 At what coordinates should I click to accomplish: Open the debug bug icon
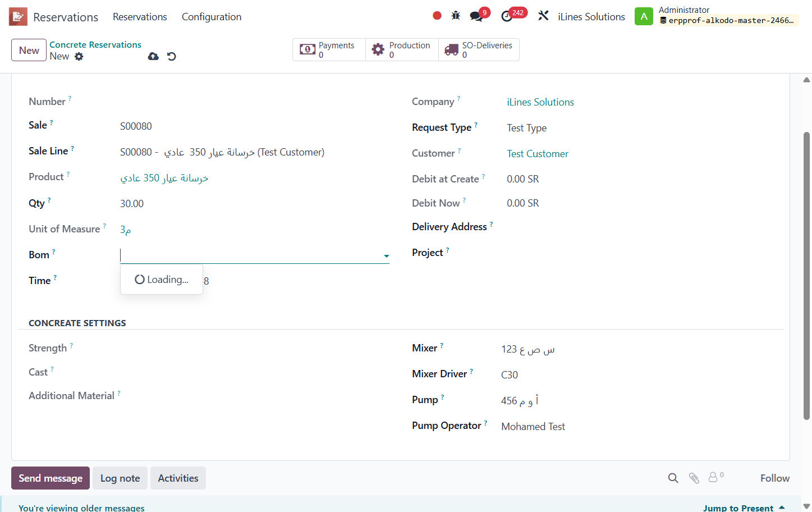(x=456, y=16)
